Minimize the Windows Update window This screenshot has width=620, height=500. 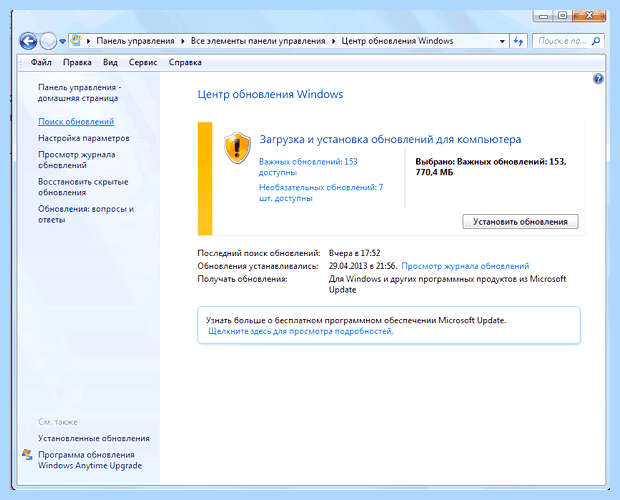[x=544, y=16]
